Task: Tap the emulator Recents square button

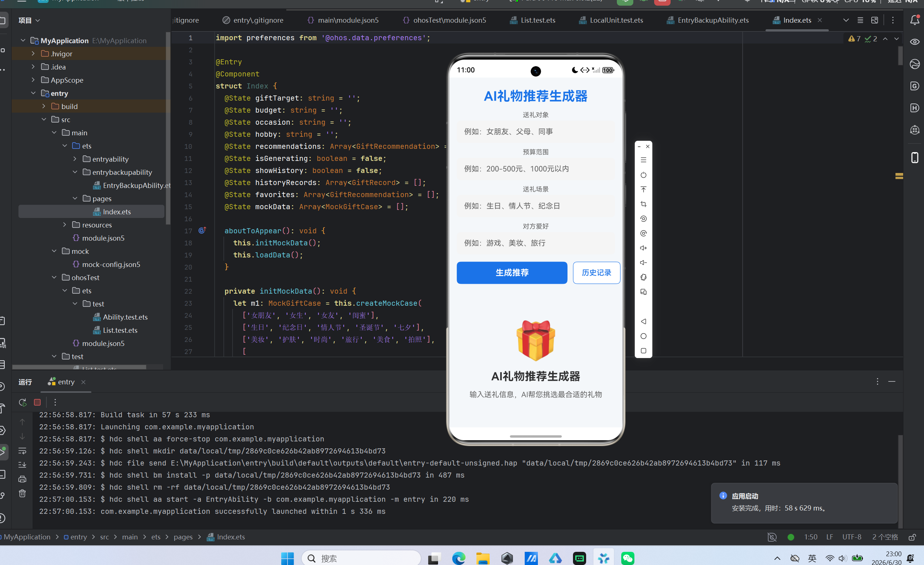Action: 644,351
